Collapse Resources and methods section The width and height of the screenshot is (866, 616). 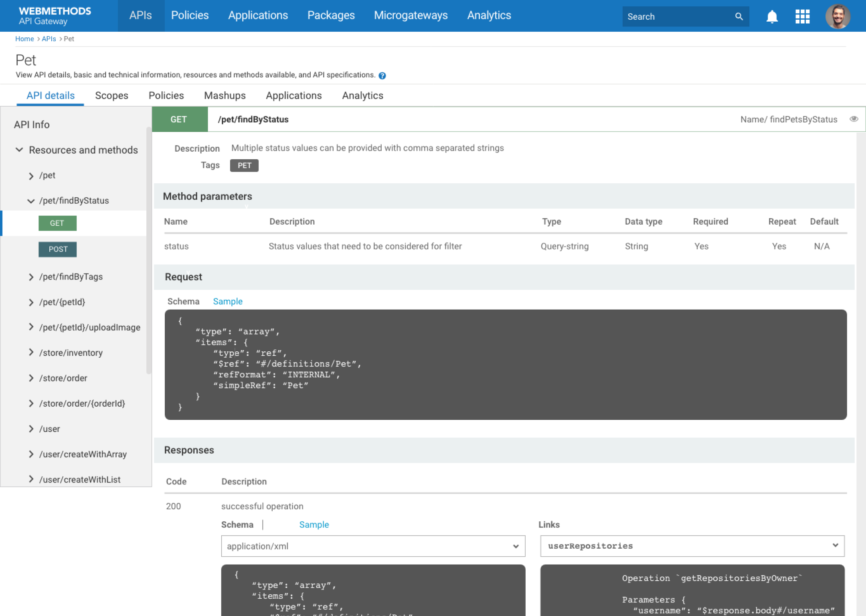point(19,150)
